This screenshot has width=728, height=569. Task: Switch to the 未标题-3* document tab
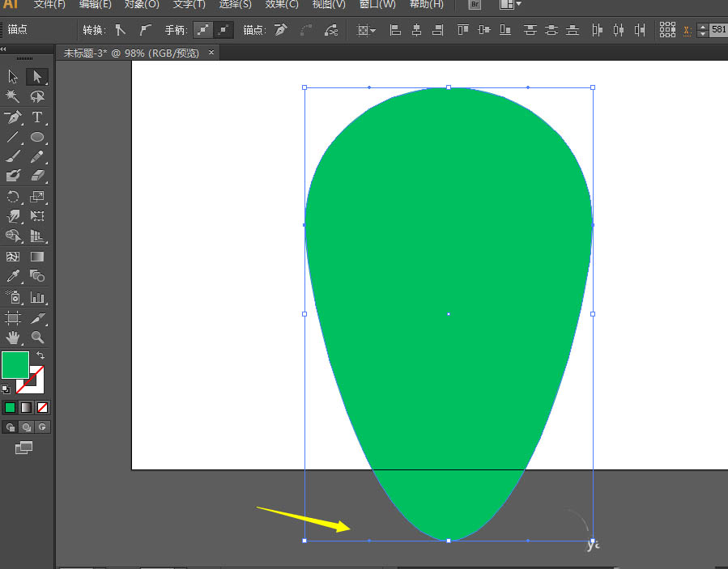click(x=131, y=53)
